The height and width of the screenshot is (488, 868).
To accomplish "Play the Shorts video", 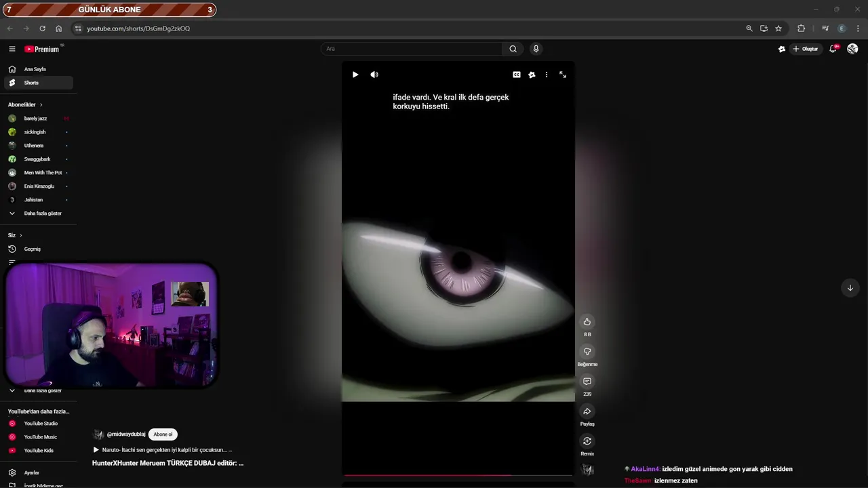I will click(x=355, y=75).
